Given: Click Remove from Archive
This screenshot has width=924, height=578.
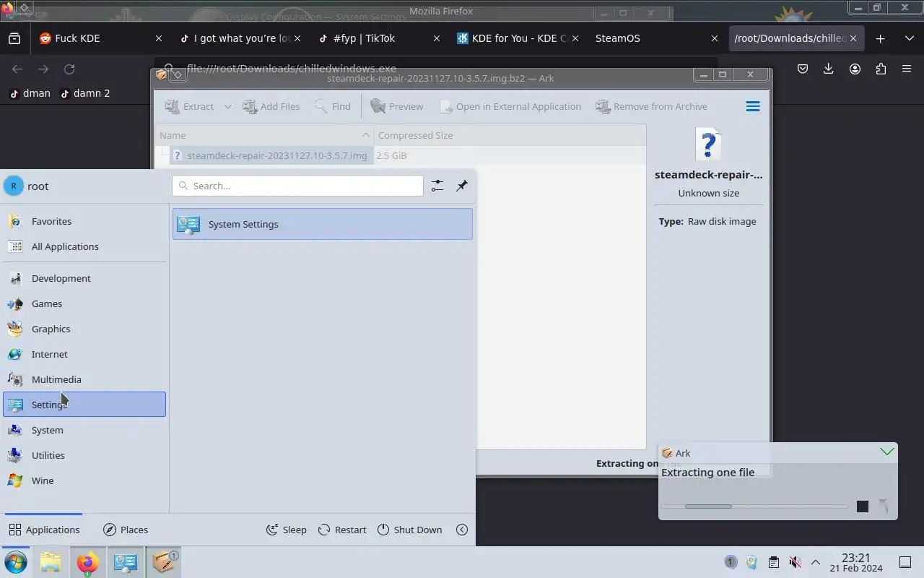Looking at the screenshot, I should (x=652, y=106).
